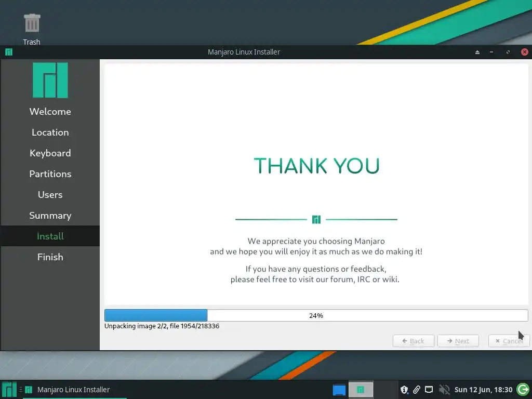Close the installer window with red button
Viewport: 532px width, 399px height.
(525, 52)
